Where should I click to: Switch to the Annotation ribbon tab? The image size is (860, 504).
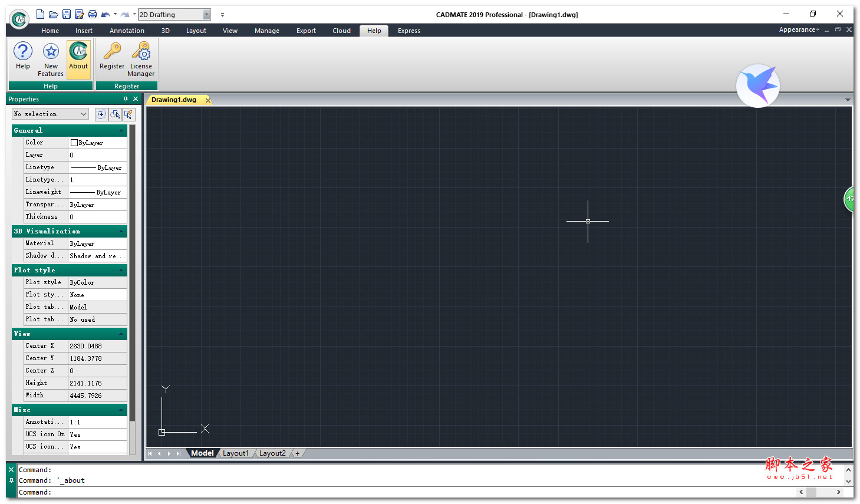click(127, 31)
